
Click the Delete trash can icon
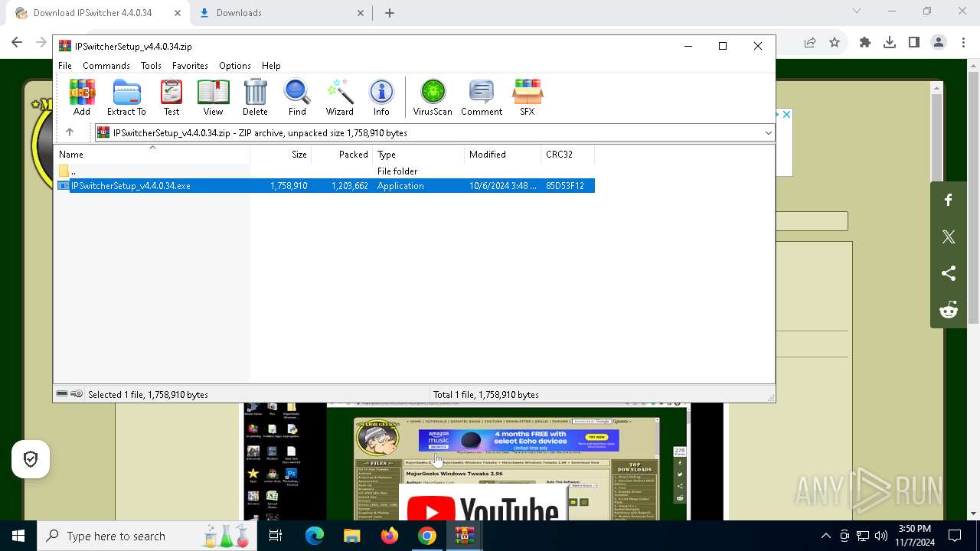[255, 97]
